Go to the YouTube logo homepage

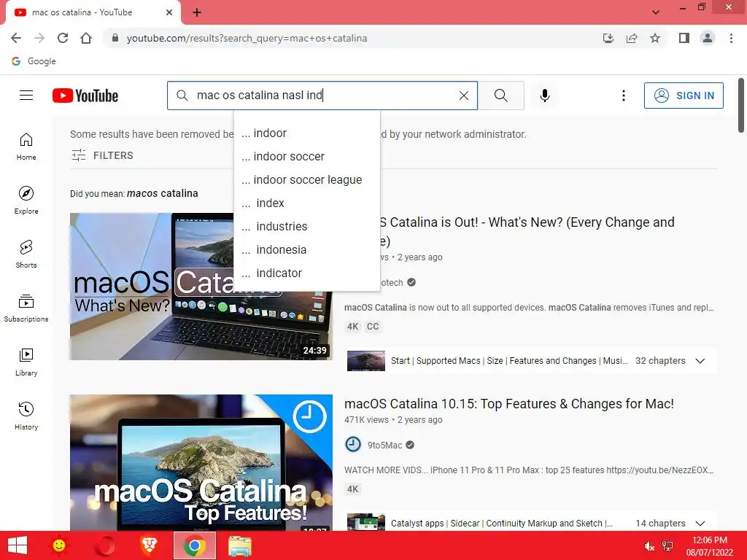click(x=85, y=96)
